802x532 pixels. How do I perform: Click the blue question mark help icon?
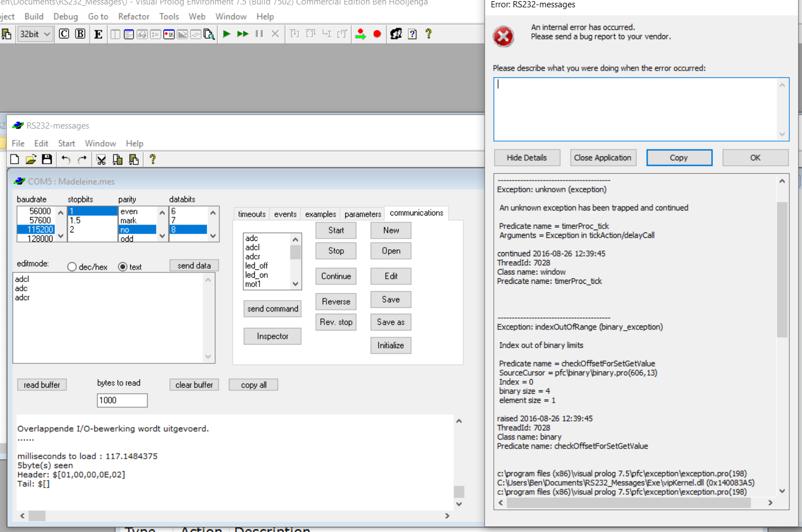click(x=412, y=34)
